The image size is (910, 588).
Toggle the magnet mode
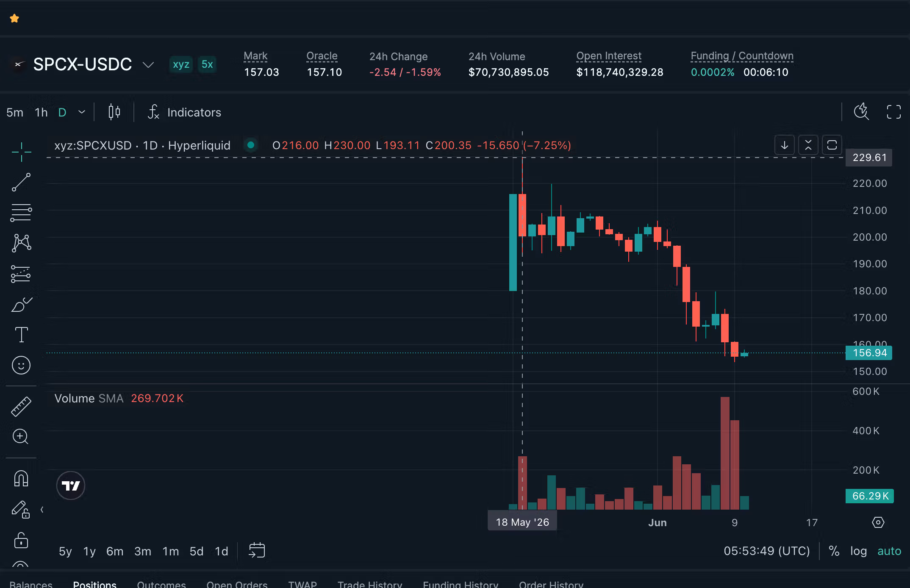click(x=21, y=479)
